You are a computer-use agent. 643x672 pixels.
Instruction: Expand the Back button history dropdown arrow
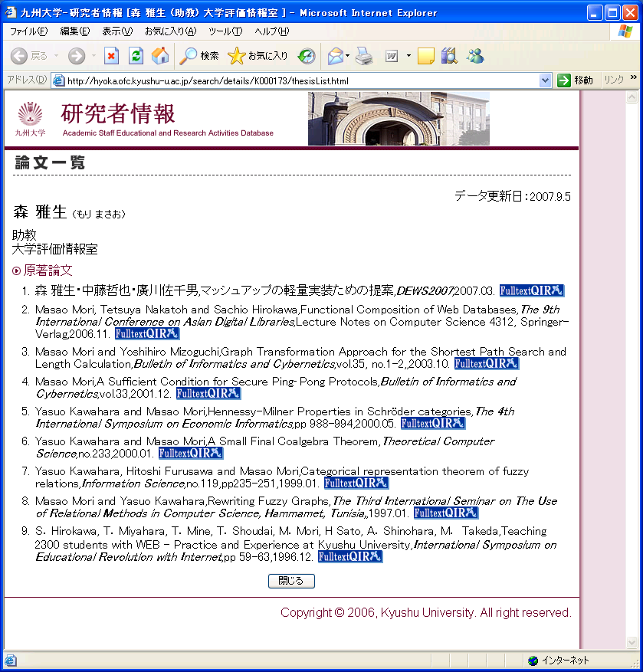point(56,56)
